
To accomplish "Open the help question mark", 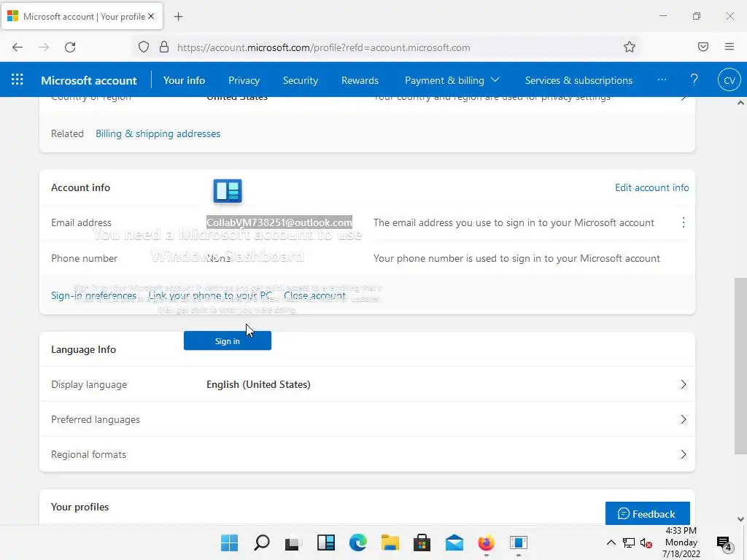I will (694, 79).
